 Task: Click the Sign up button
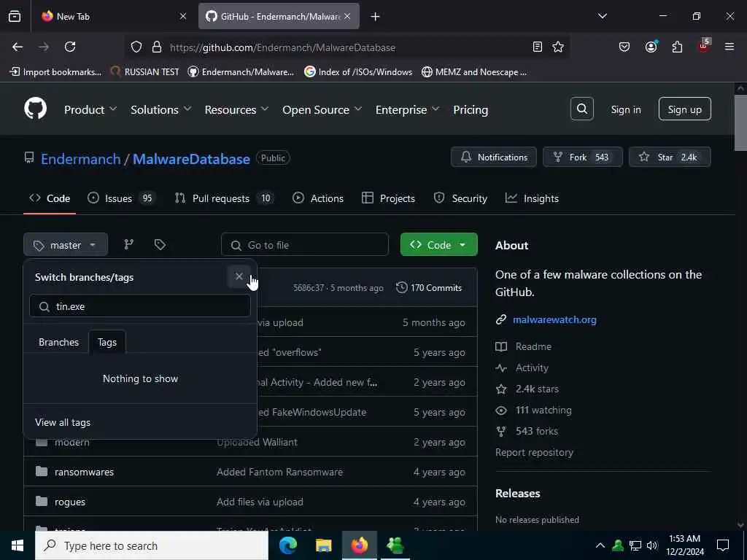click(x=684, y=109)
